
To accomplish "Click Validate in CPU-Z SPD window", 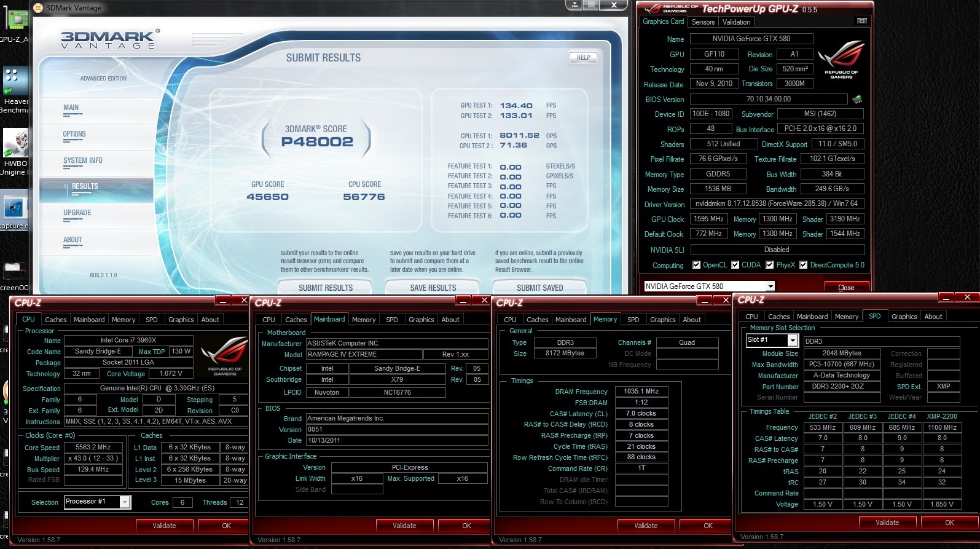I will click(887, 523).
